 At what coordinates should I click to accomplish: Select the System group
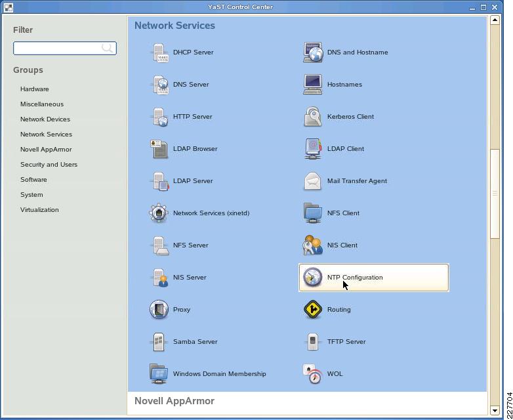[31, 194]
